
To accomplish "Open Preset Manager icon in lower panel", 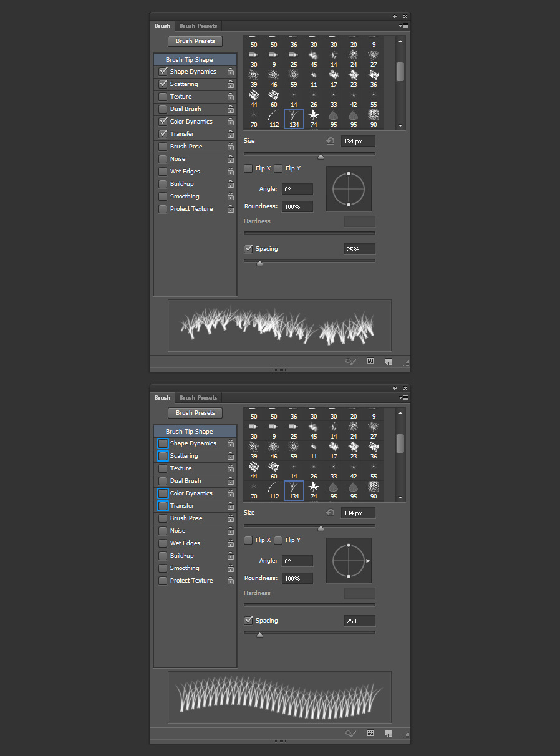I will (x=370, y=733).
